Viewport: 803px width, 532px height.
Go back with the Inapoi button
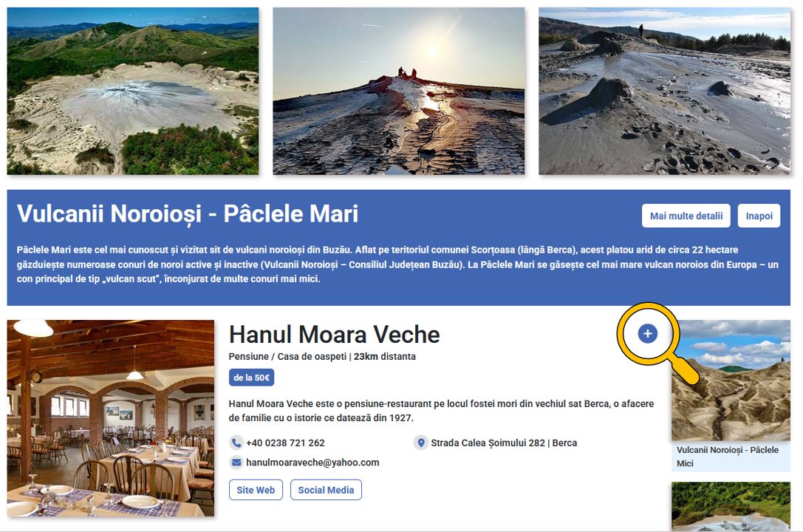pyautogui.click(x=759, y=216)
